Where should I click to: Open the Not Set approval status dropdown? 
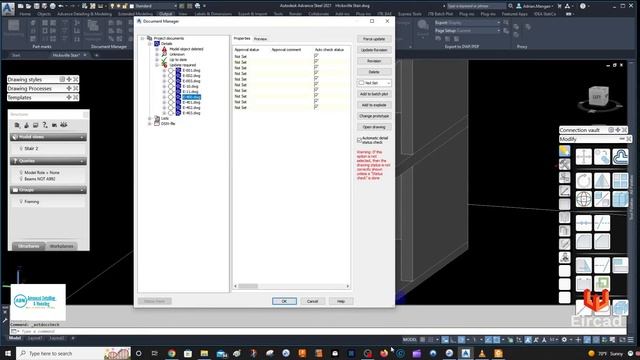click(374, 83)
